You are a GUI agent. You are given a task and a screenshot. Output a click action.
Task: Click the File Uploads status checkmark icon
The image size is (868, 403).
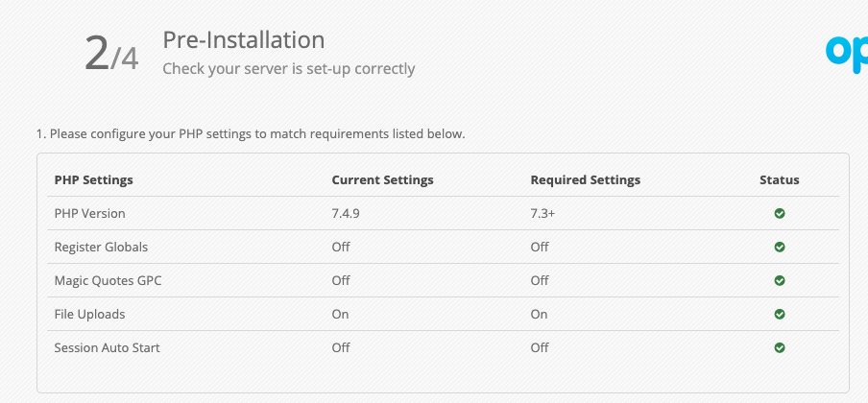point(780,315)
